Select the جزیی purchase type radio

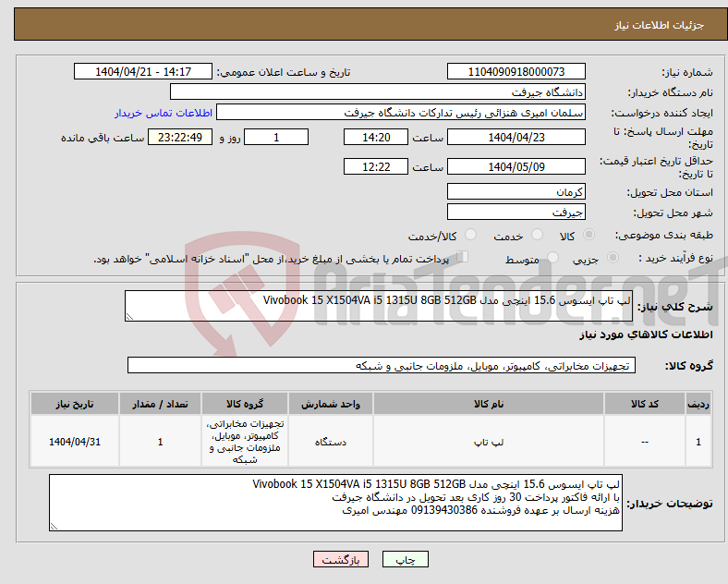point(613,258)
